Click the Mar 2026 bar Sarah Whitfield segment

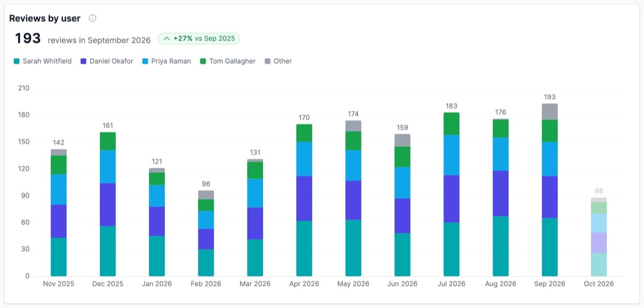coord(255,258)
